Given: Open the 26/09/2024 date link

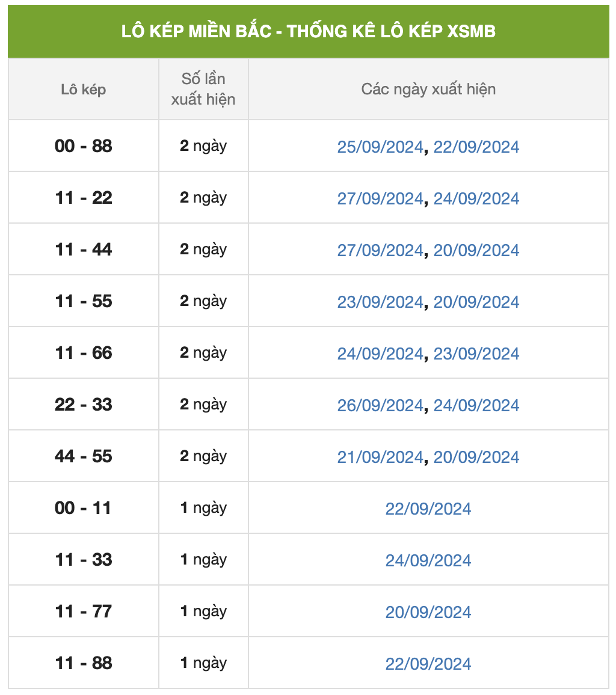Looking at the screenshot, I should [x=380, y=406].
